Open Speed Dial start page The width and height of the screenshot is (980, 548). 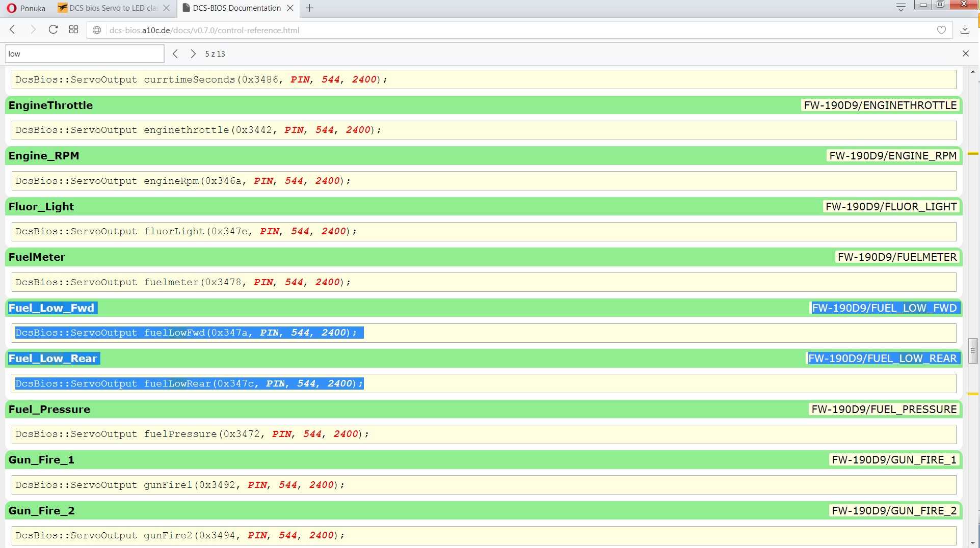point(73,30)
